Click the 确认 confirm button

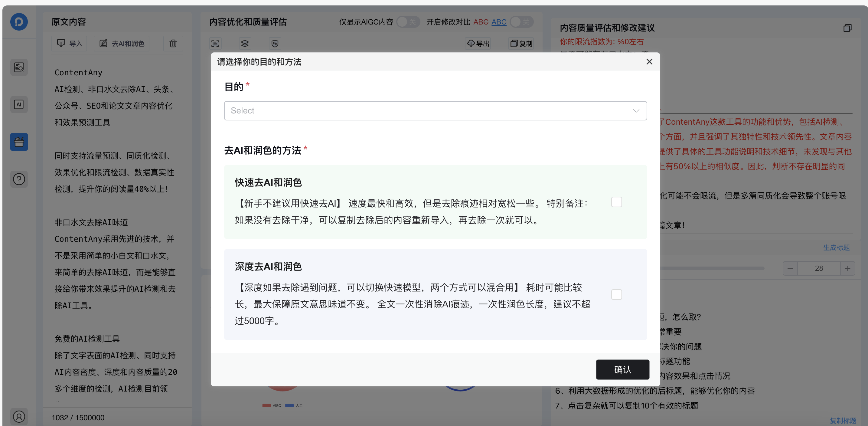[622, 369]
